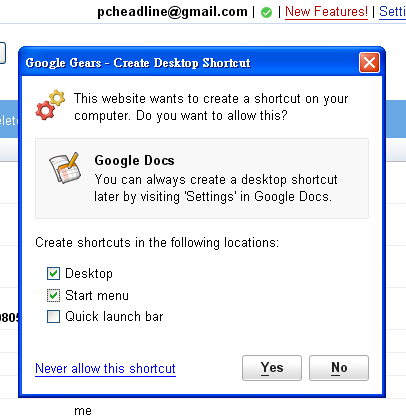The height and width of the screenshot is (419, 406).
Task: Click the Desktop checkbox label
Action: 89,274
